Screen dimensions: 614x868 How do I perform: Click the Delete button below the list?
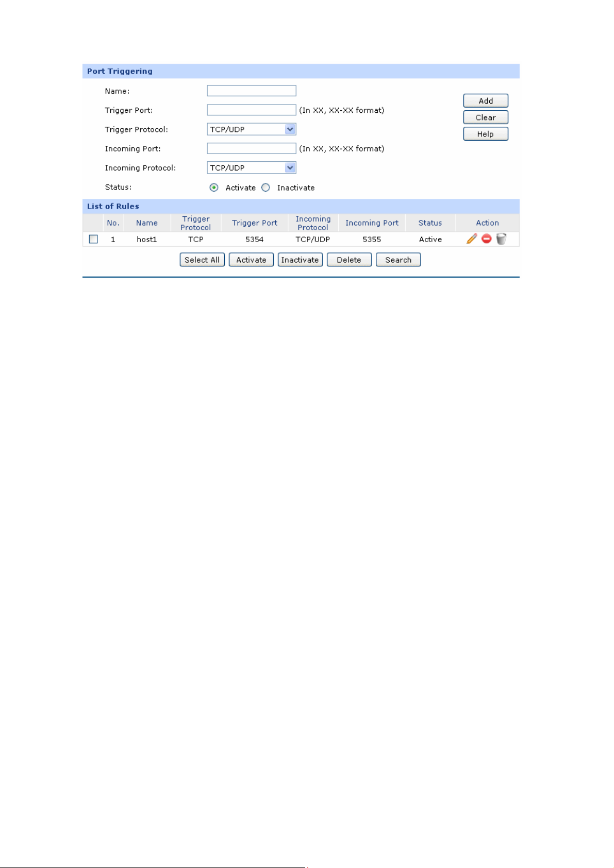point(349,260)
